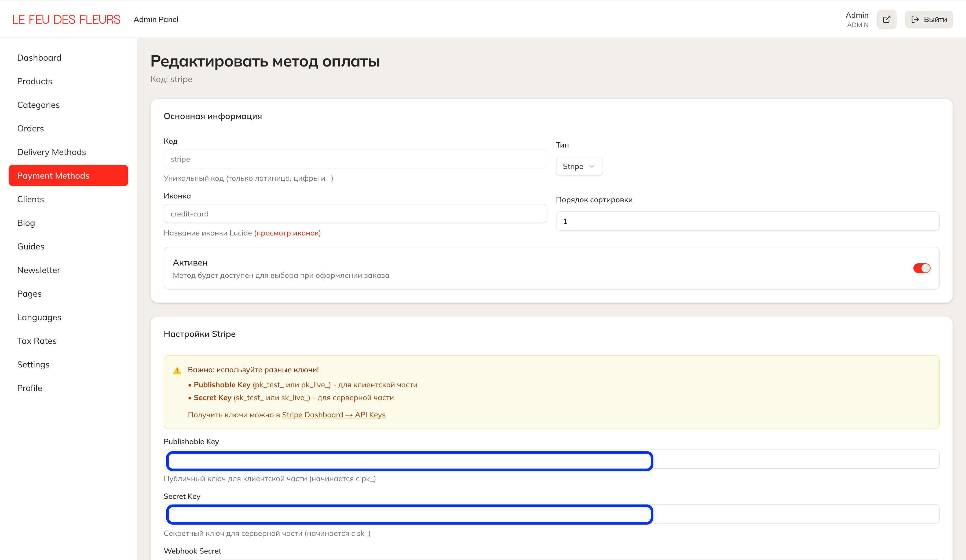This screenshot has height=560, width=966.
Task: Open Delivery Methods
Action: tap(51, 152)
